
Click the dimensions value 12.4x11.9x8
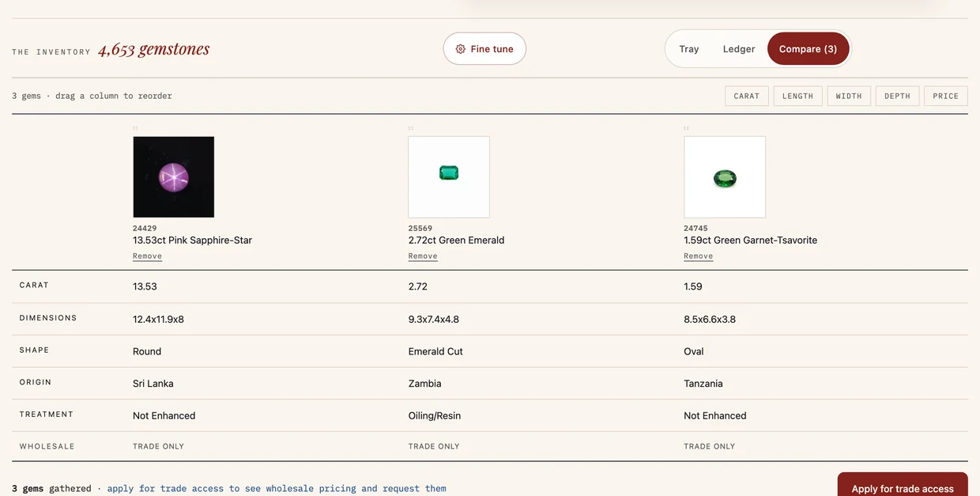tap(158, 320)
